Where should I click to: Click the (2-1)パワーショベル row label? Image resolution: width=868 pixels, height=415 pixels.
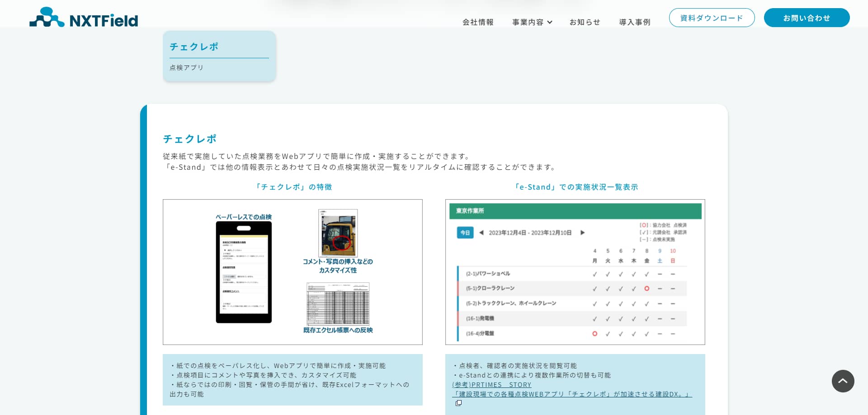(x=488, y=274)
